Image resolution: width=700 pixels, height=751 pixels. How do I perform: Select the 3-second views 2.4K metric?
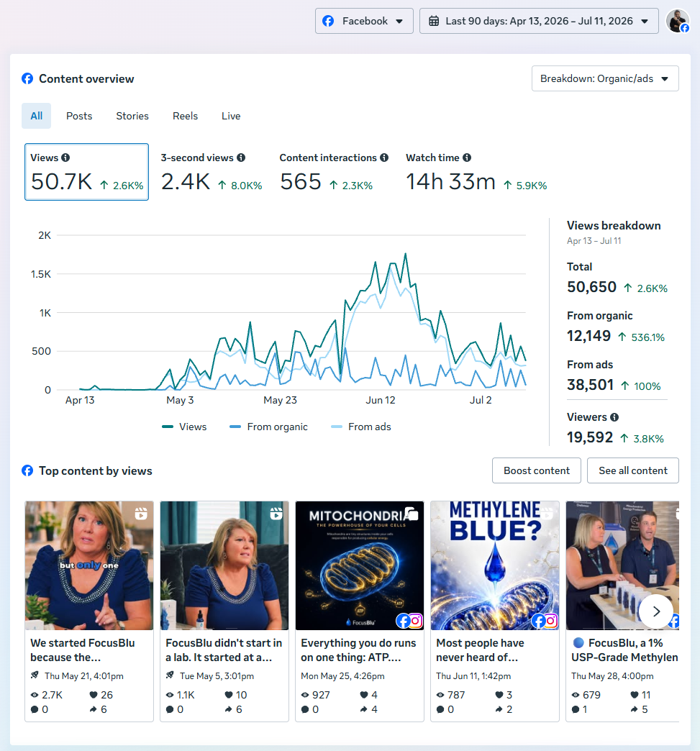tap(212, 172)
